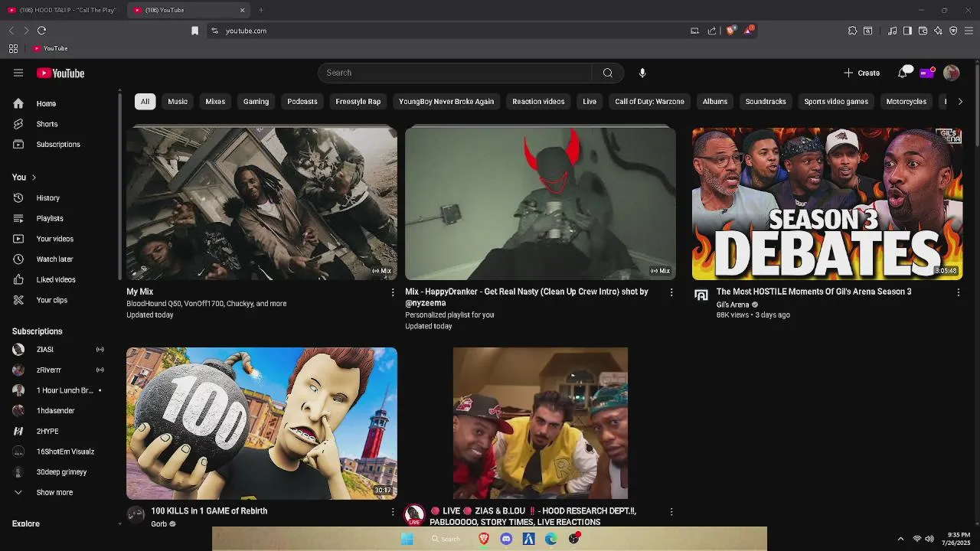The image size is (980, 551).
Task: Open Brave Wallet icon
Action: [923, 31]
